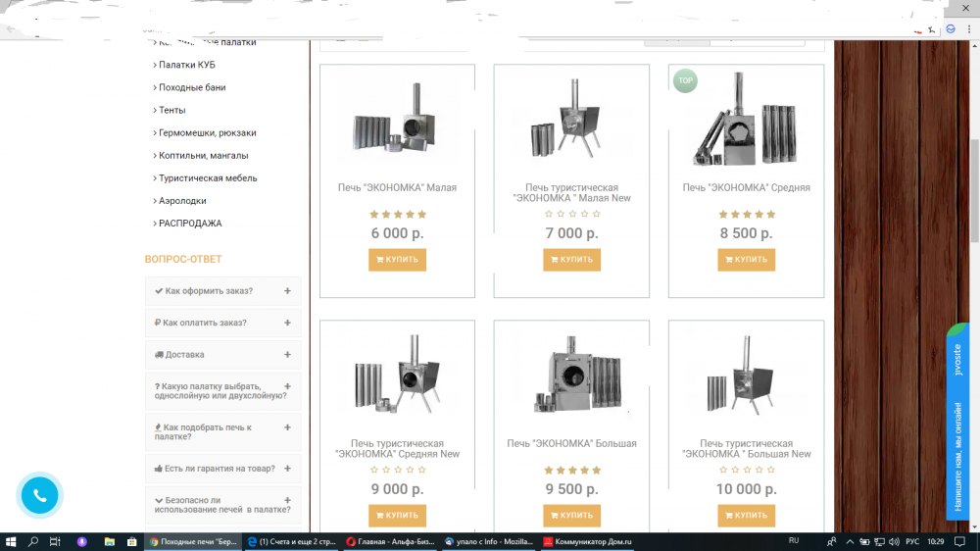The image size is (980, 551).
Task: Click the star rating under ЭКОНОМКА Малая
Action: point(397,214)
